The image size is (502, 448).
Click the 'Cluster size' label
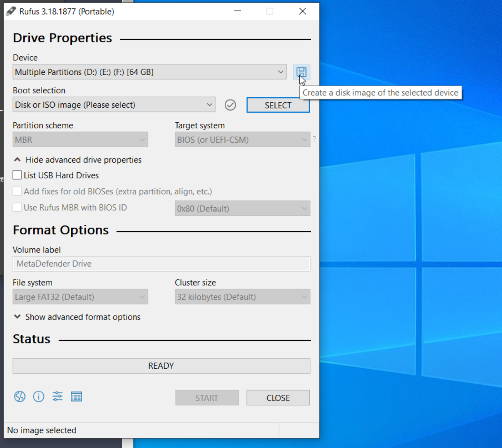[195, 282]
